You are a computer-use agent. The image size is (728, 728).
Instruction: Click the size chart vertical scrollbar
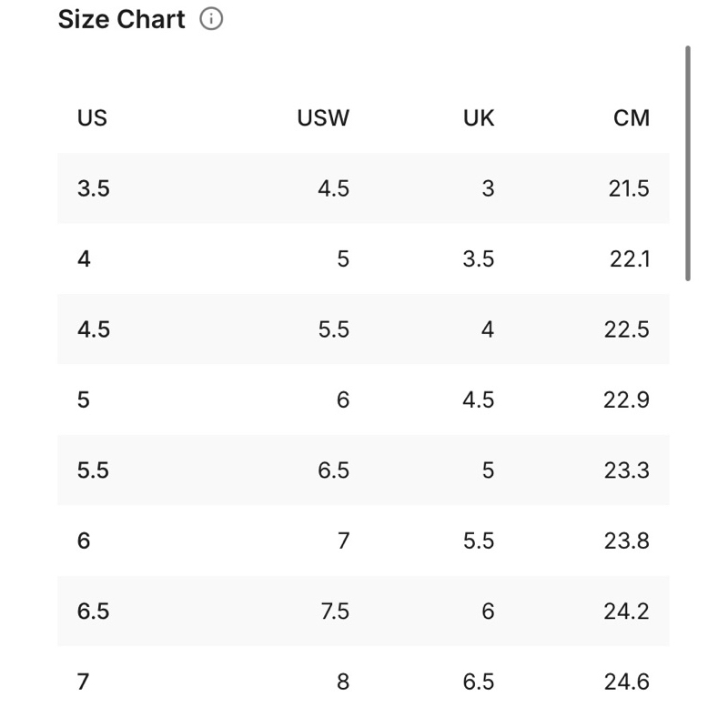click(x=688, y=164)
